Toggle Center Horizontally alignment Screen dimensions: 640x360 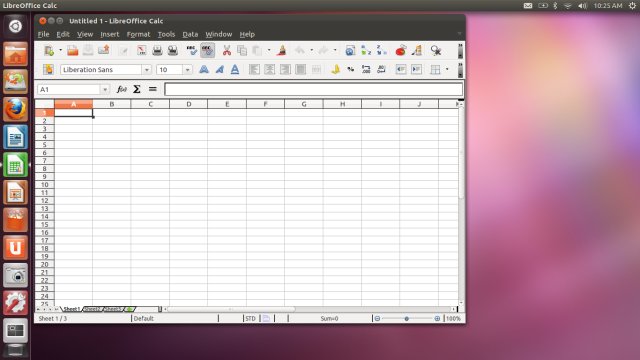[269, 69]
